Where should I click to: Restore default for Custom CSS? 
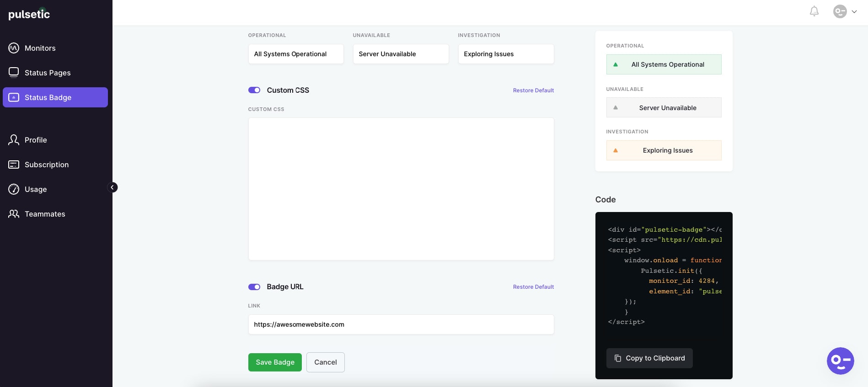pyautogui.click(x=533, y=90)
